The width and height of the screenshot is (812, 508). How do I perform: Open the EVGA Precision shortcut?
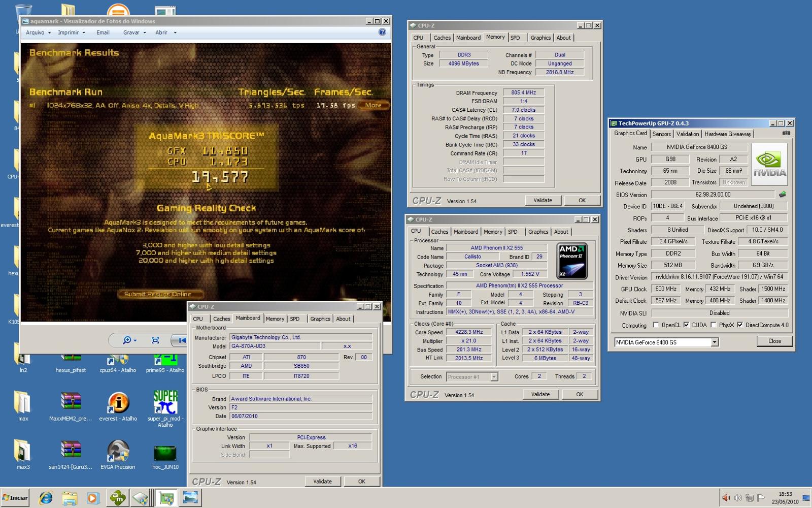118,454
